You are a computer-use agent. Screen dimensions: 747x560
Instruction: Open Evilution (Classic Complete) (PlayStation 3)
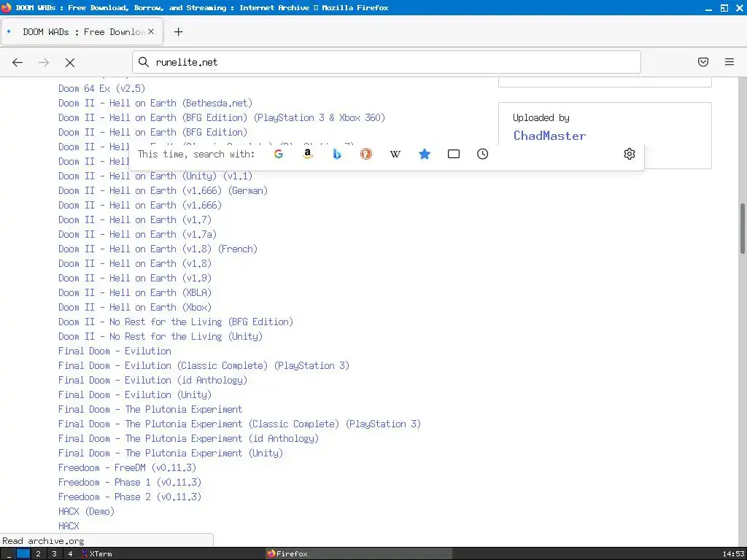[x=204, y=366]
